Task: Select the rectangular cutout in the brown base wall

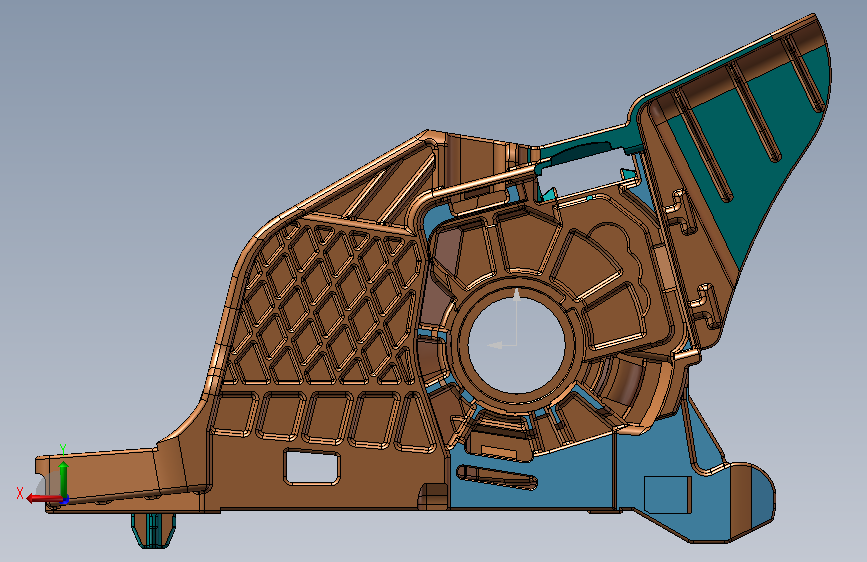Action: click(312, 468)
